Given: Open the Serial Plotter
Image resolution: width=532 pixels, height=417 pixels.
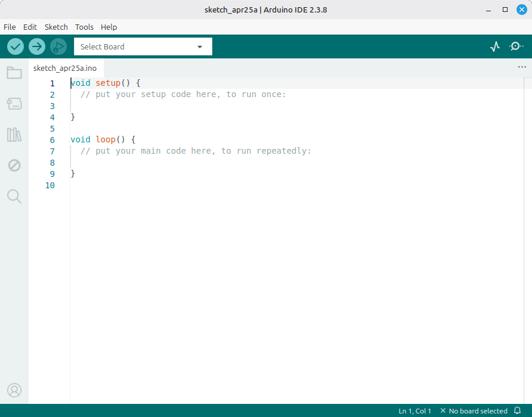Looking at the screenshot, I should pos(494,46).
